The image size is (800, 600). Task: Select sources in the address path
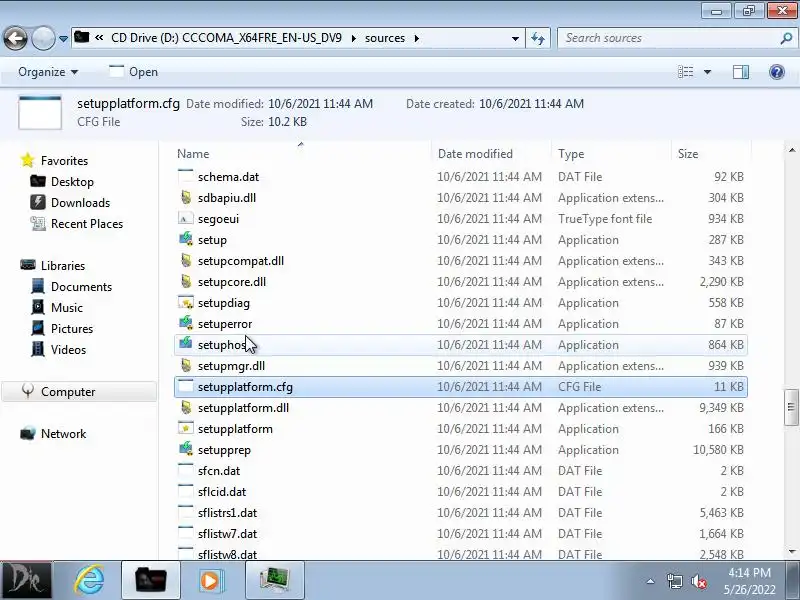pyautogui.click(x=385, y=38)
